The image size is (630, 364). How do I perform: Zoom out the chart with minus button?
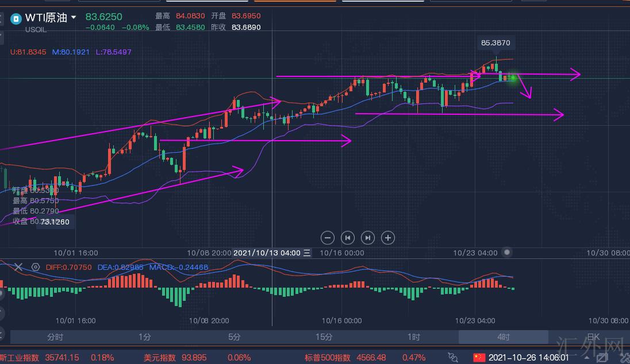pyautogui.click(x=328, y=238)
